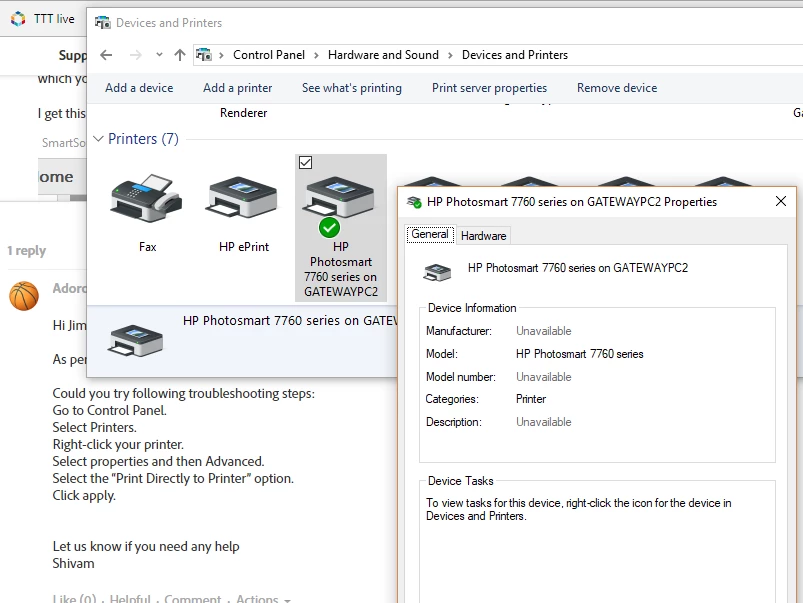The width and height of the screenshot is (803, 603).
Task: Select Devices and Printers breadcrumb
Action: pyautogui.click(x=515, y=55)
